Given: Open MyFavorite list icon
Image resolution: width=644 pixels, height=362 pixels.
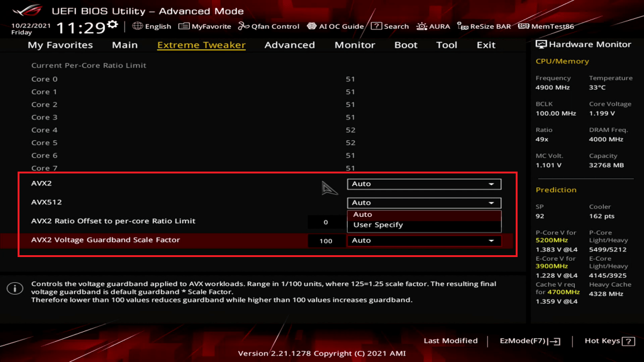Looking at the screenshot, I should 184,26.
